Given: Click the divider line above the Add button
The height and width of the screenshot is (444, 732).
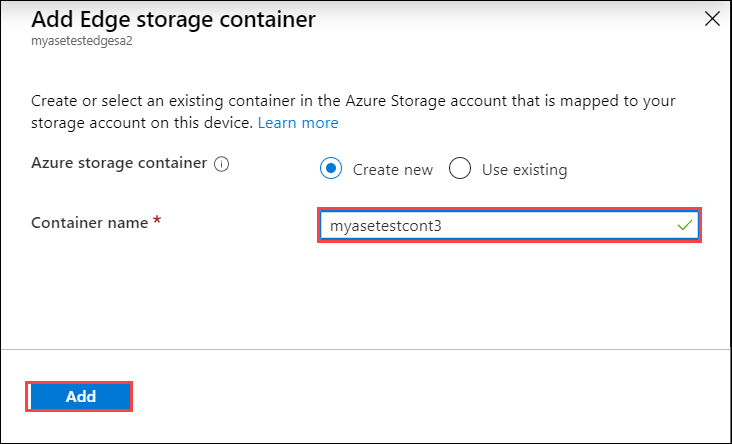Looking at the screenshot, I should (x=366, y=349).
